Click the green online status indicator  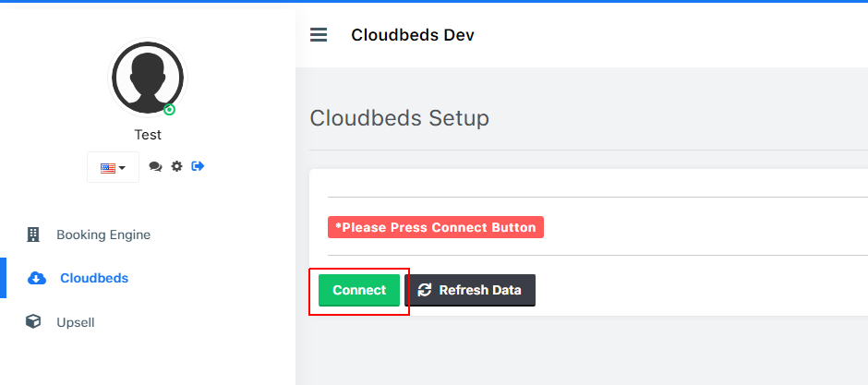coord(169,110)
